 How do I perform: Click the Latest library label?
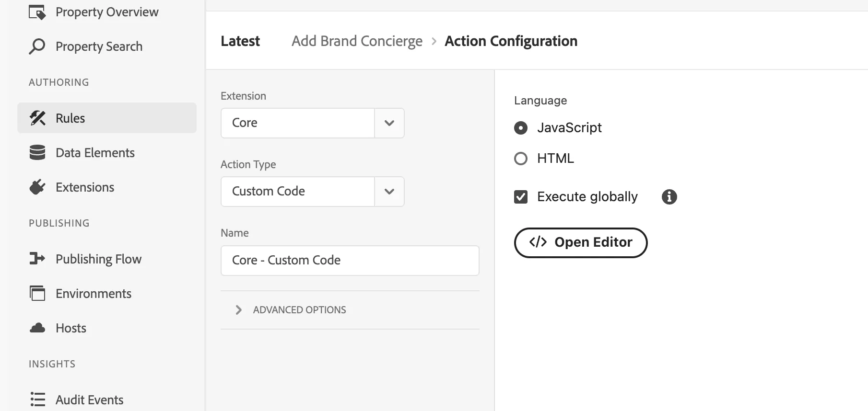[x=240, y=41]
